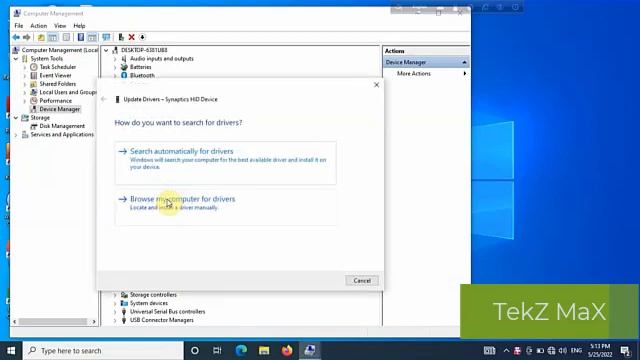Viewport: 640px width, 360px height.
Task: Open Task View from taskbar
Action: click(217, 351)
